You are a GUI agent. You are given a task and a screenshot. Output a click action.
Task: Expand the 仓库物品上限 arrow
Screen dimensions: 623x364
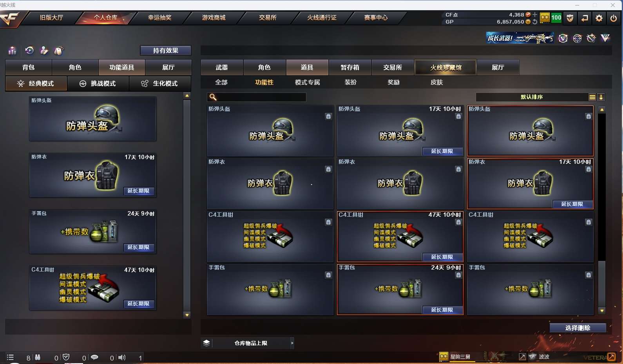click(x=292, y=343)
